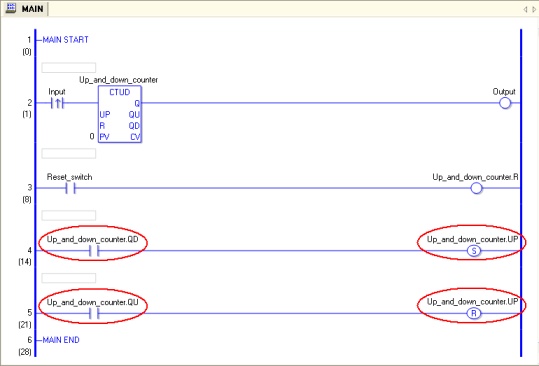Select the CTUD function block title
This screenshot has width=539, height=366.
pos(120,92)
